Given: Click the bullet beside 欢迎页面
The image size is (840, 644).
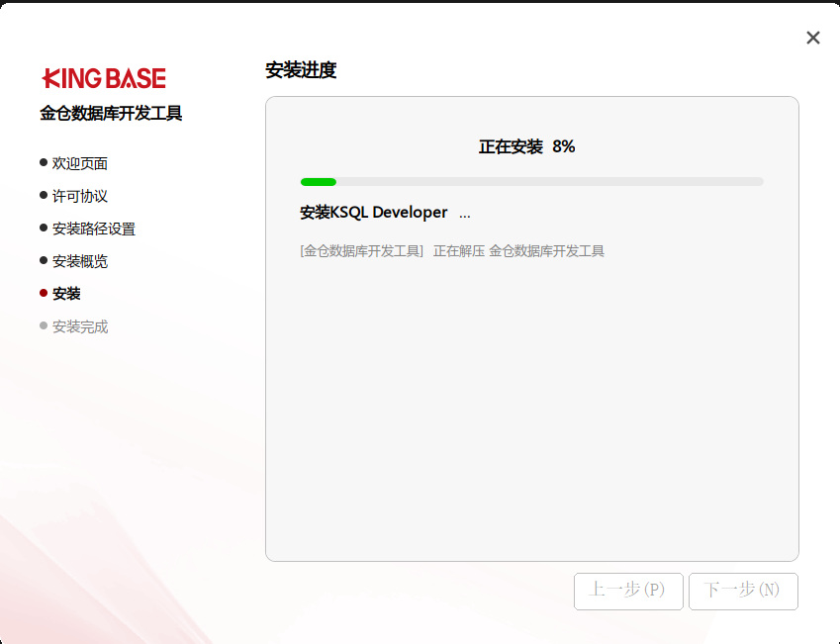Looking at the screenshot, I should pos(44,162).
